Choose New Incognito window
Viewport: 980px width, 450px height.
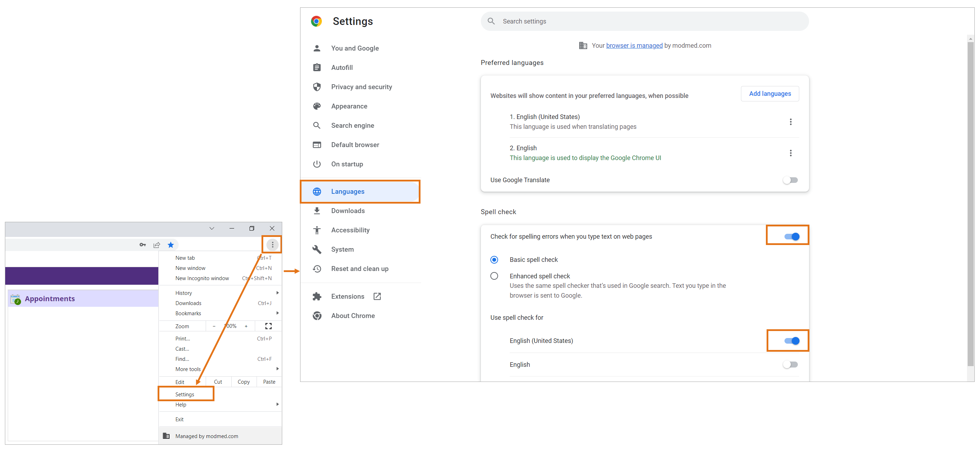tap(220, 278)
